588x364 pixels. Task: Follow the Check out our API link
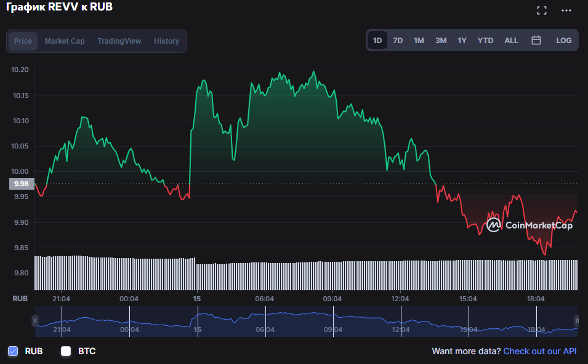(x=539, y=351)
